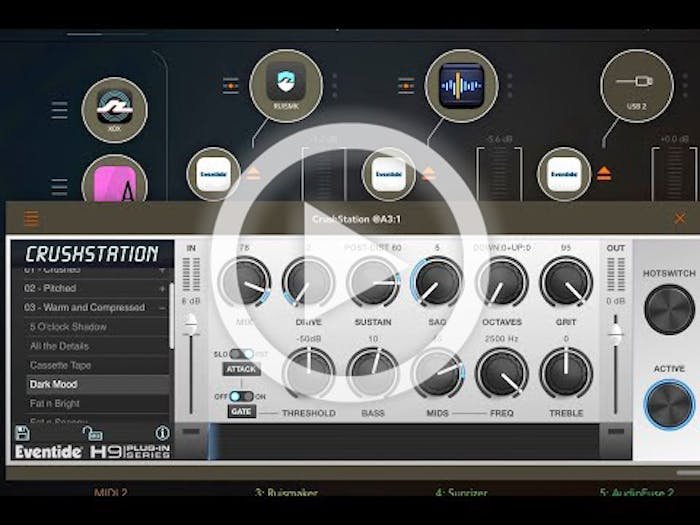
Task: Click the bright orange eject icon in the USB 2 channel
Action: (x=604, y=174)
